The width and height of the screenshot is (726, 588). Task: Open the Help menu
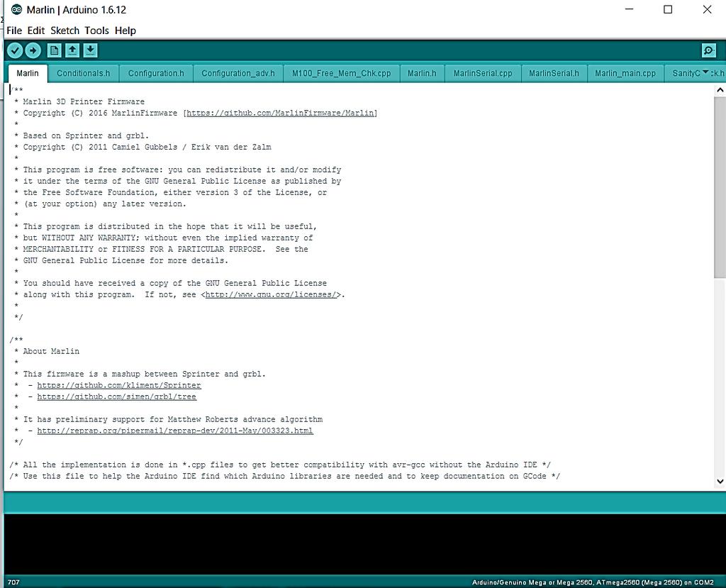[x=125, y=30]
